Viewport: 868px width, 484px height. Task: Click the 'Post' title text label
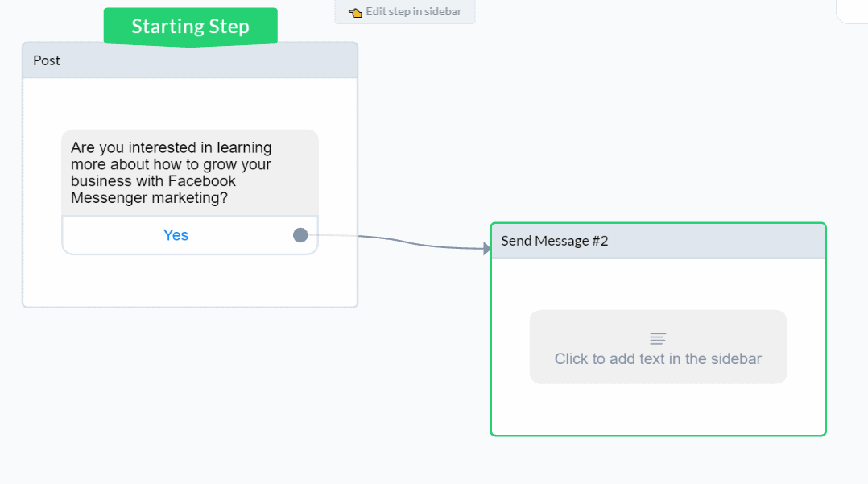point(47,60)
